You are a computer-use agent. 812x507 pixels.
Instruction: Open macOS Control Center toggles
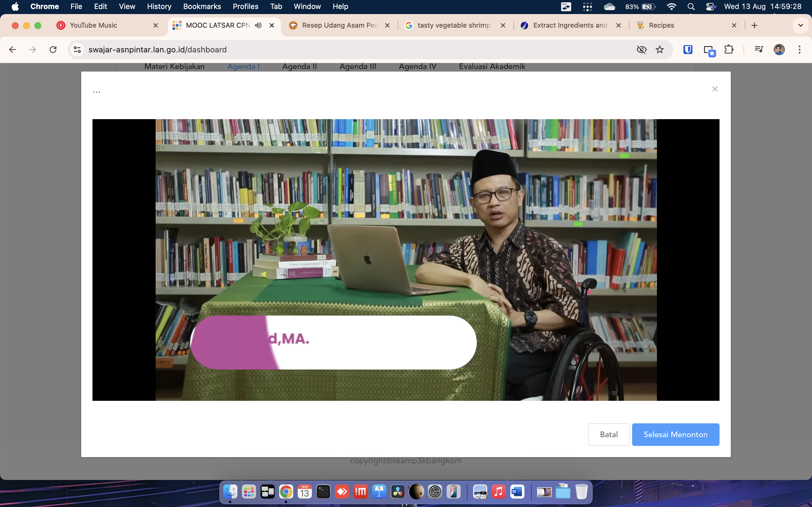[711, 7]
